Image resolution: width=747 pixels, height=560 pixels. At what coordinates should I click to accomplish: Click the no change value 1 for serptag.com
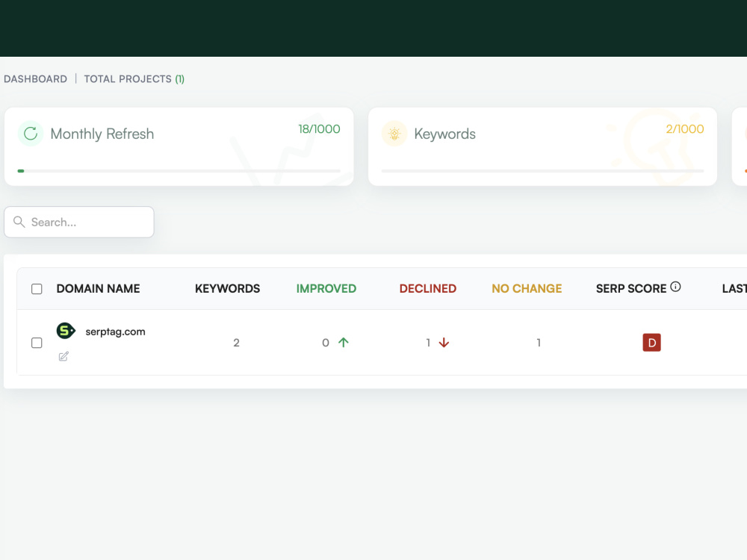(x=539, y=343)
